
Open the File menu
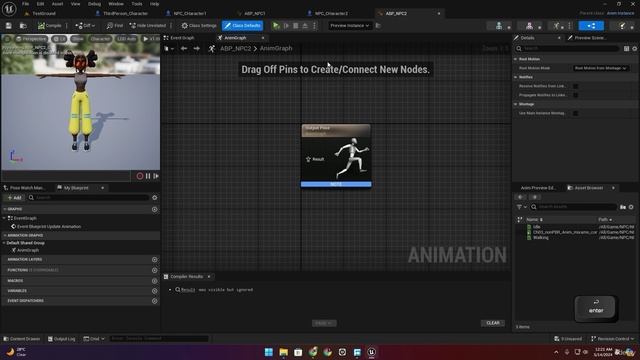coord(25,4)
